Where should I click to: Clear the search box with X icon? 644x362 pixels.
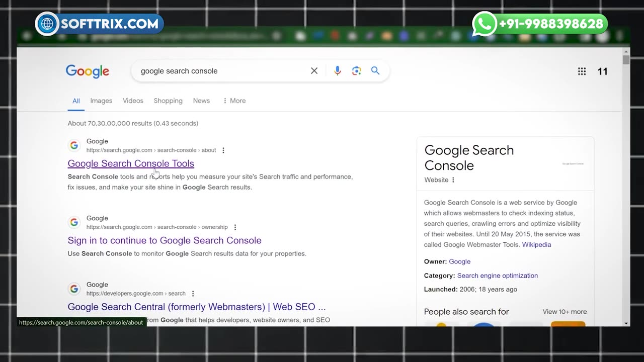tap(314, 71)
